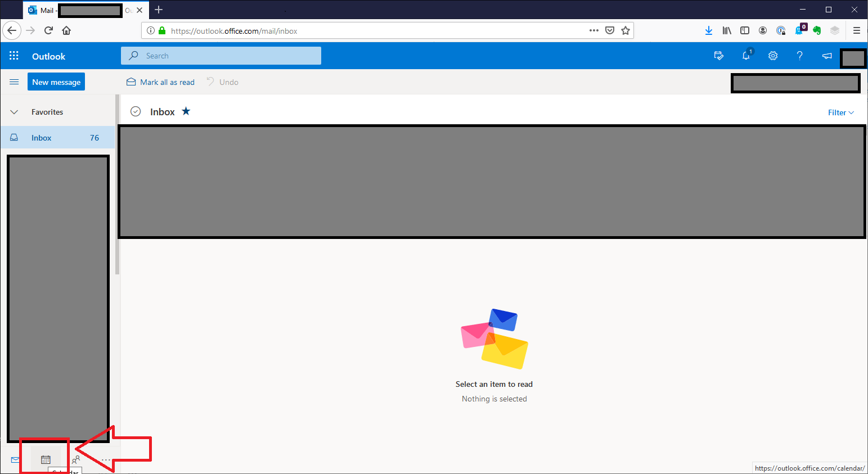Open the grey stacked layers extension
The image size is (868, 474).
835,30
